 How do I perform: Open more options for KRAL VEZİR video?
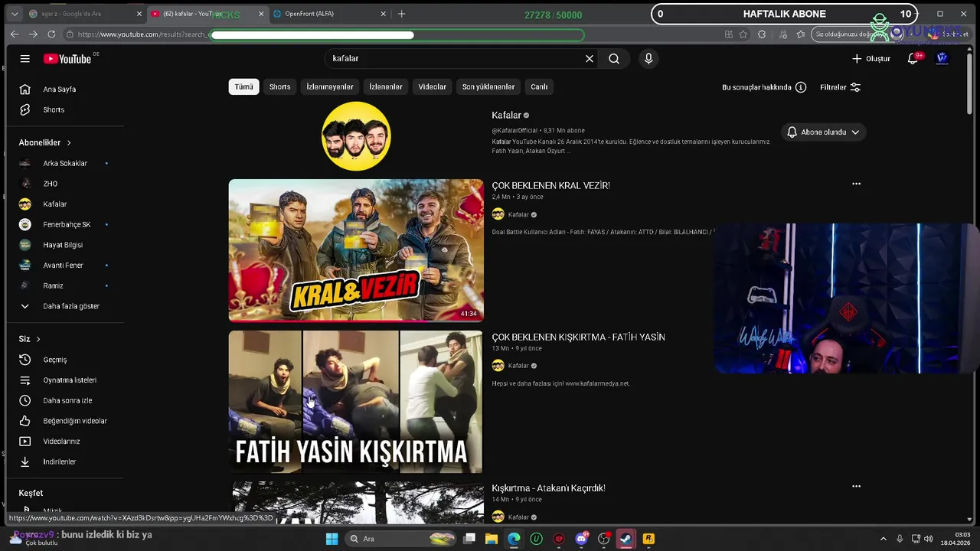856,184
